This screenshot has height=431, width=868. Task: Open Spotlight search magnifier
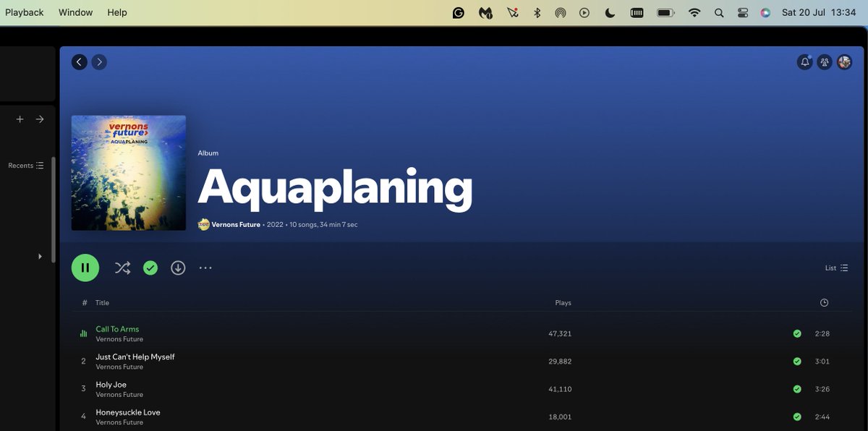[x=719, y=12]
